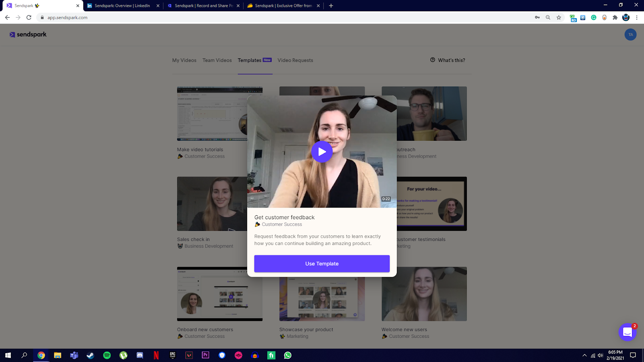Show hidden system tray icons

584,355
